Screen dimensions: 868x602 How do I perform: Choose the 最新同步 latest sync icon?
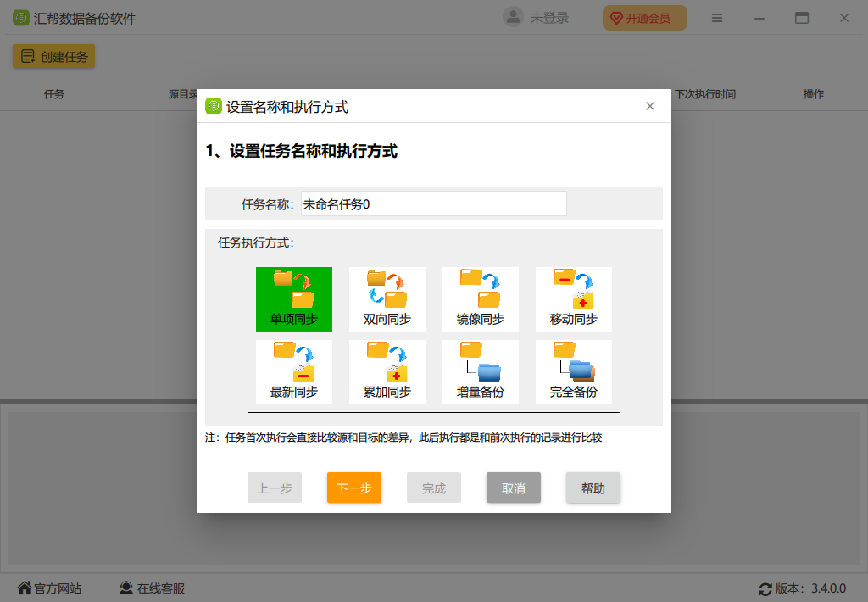click(293, 371)
